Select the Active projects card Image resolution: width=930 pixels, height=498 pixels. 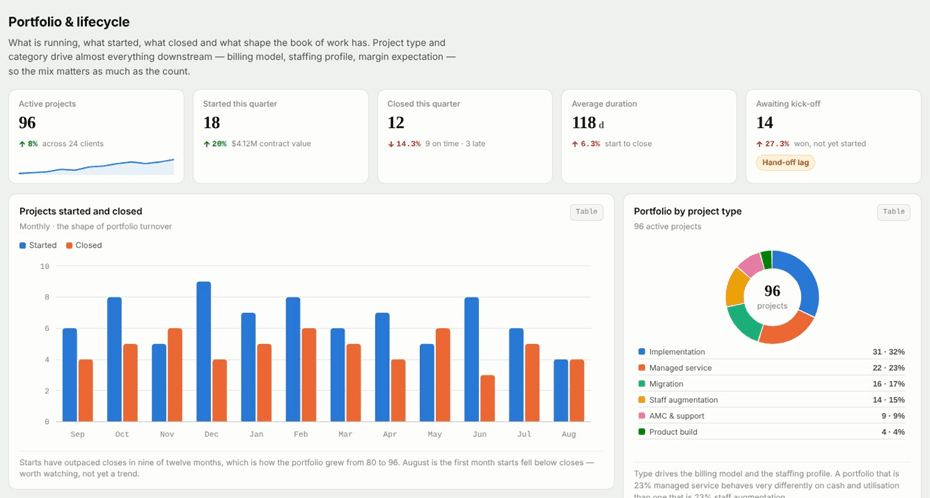point(96,136)
